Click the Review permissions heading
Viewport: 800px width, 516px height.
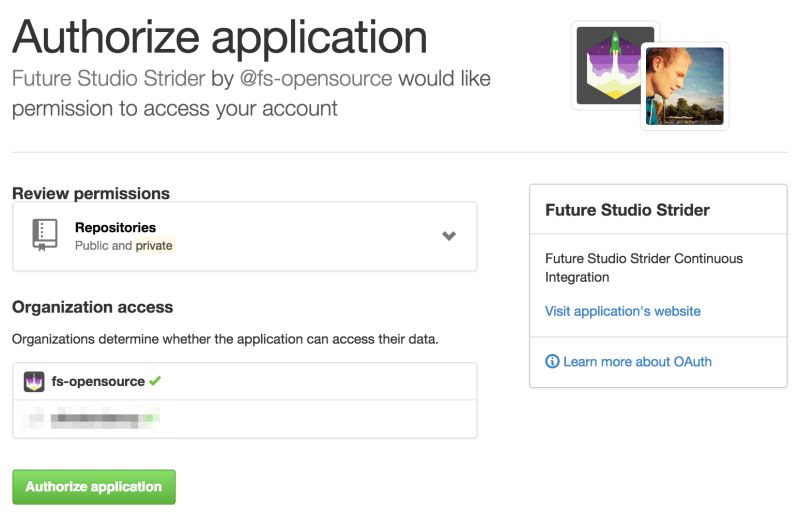pyautogui.click(x=91, y=193)
